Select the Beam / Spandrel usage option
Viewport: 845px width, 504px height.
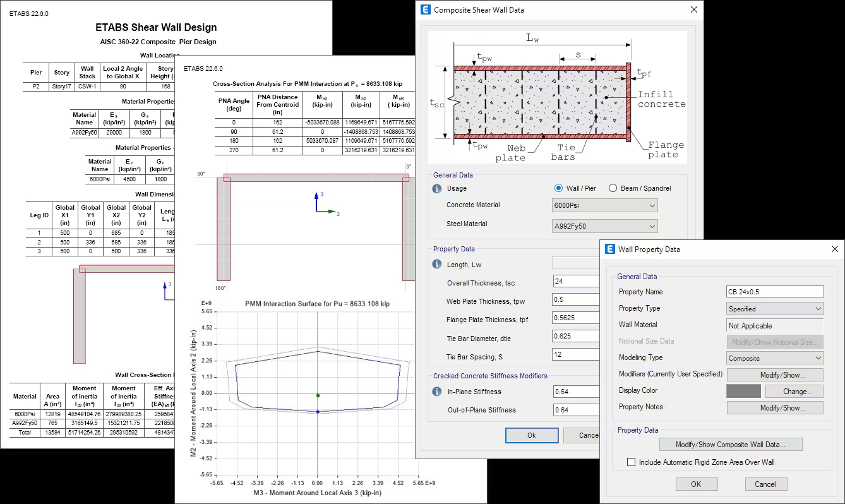[x=613, y=188]
